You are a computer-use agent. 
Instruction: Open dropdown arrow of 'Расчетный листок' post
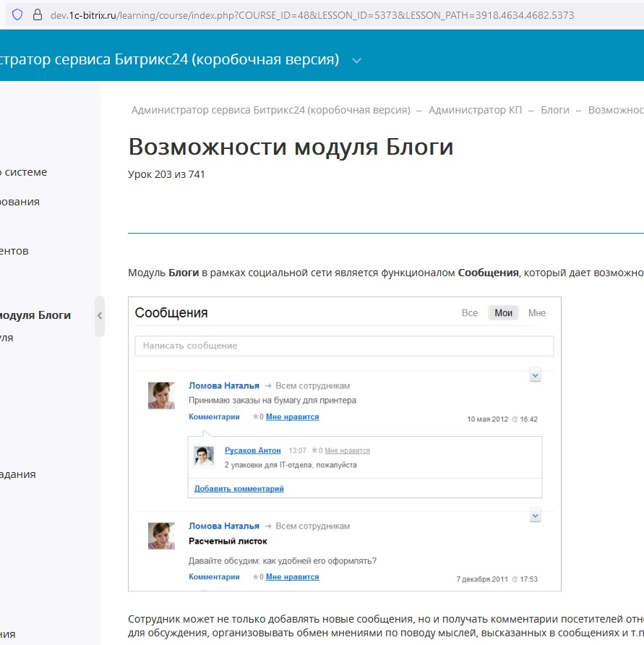click(x=535, y=516)
